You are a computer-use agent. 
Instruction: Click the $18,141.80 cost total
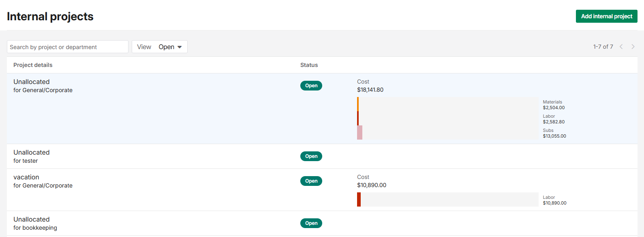click(x=370, y=90)
